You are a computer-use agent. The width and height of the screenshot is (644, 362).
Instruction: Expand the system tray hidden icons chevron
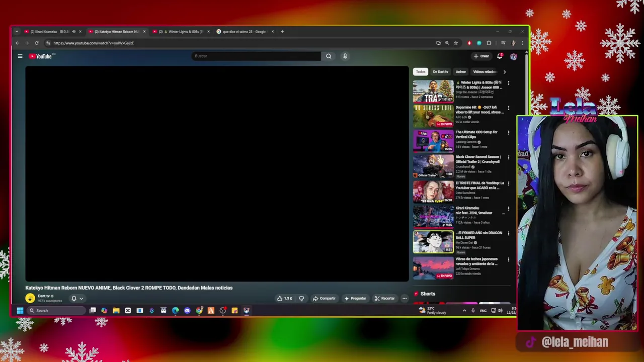464,311
